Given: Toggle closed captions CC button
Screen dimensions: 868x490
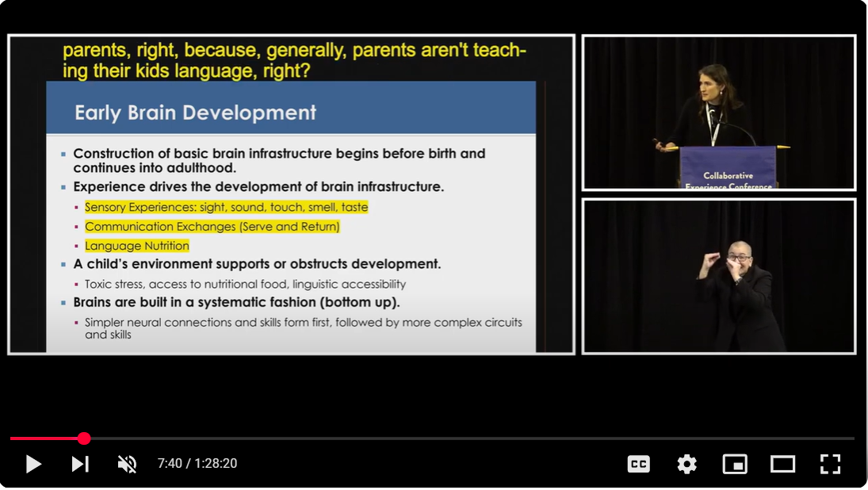Looking at the screenshot, I should [638, 464].
